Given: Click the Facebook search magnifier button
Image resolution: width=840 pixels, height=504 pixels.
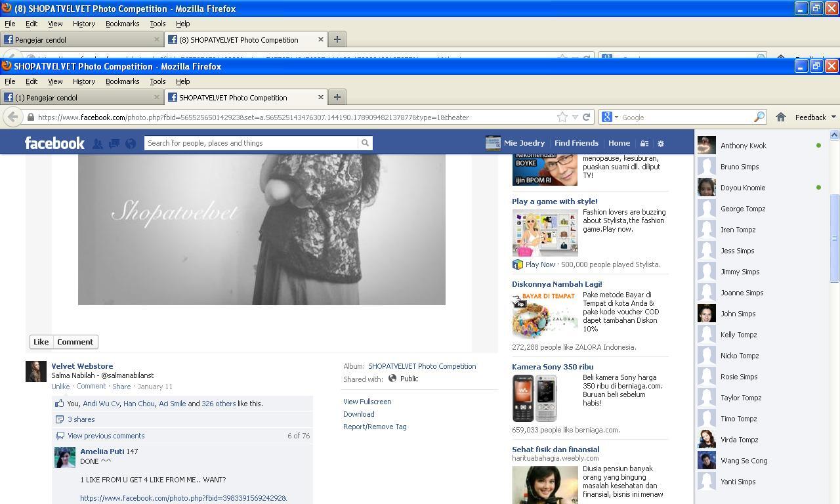Looking at the screenshot, I should 365,143.
